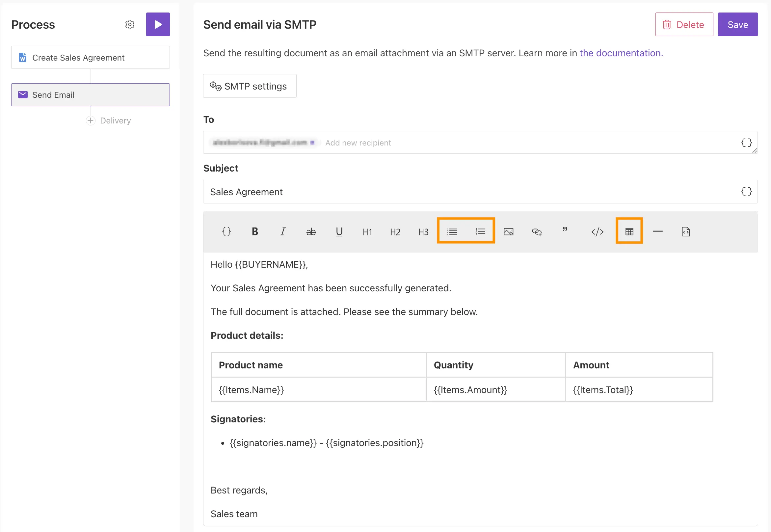
Task: Open the source file icon in toolbar
Action: (x=685, y=231)
